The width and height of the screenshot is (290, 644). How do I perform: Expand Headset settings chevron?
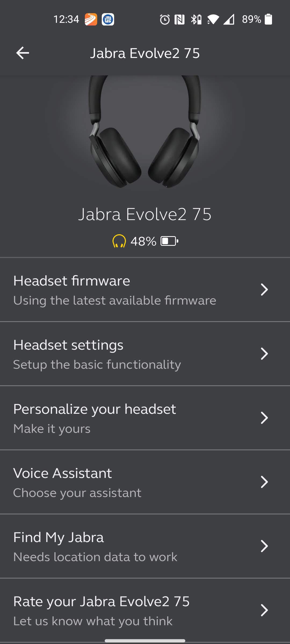tap(264, 354)
